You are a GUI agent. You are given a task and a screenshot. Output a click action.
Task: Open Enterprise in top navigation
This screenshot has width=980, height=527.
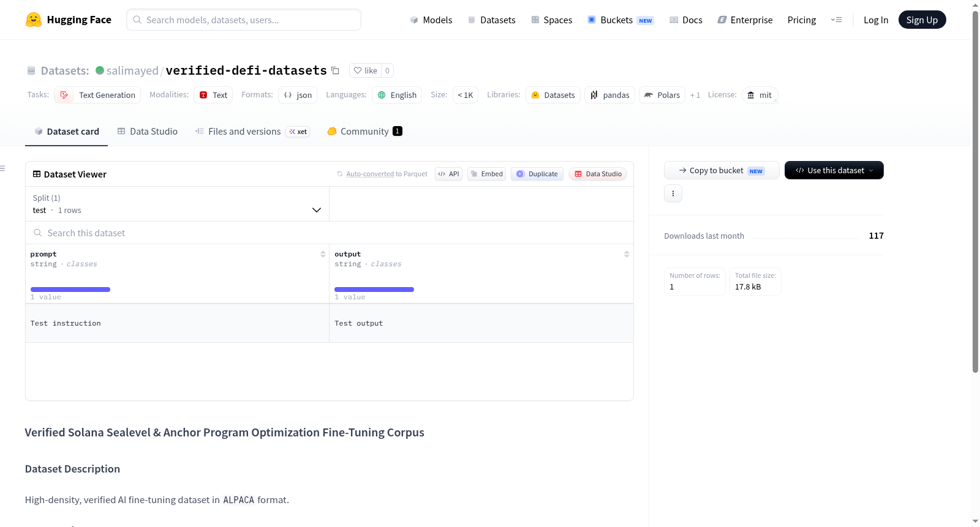point(745,20)
